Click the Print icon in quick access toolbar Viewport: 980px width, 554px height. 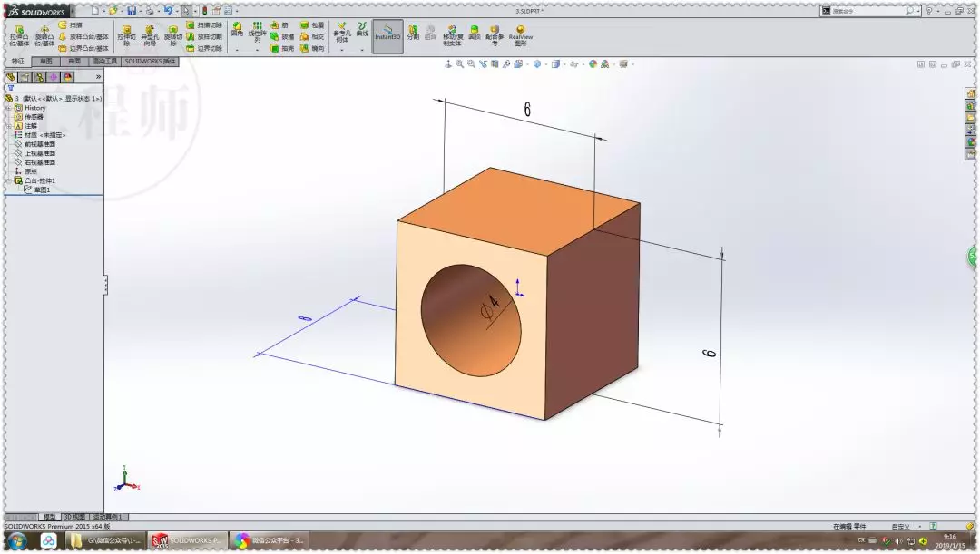tap(150, 11)
